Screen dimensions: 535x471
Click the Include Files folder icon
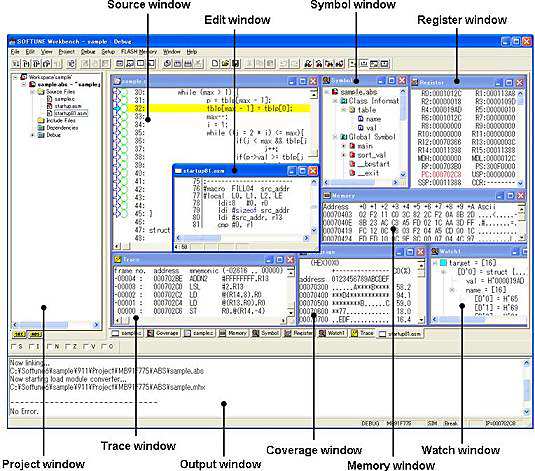point(41,120)
